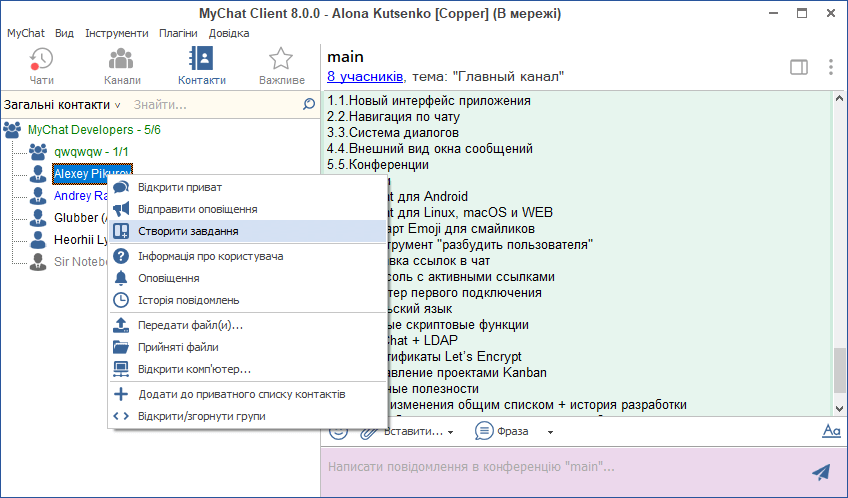Open text formatting Aa icon
848x498 pixels.
830,431
